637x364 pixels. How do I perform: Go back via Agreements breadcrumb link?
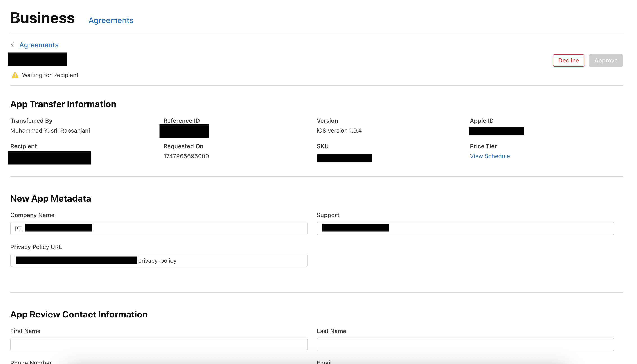(39, 45)
